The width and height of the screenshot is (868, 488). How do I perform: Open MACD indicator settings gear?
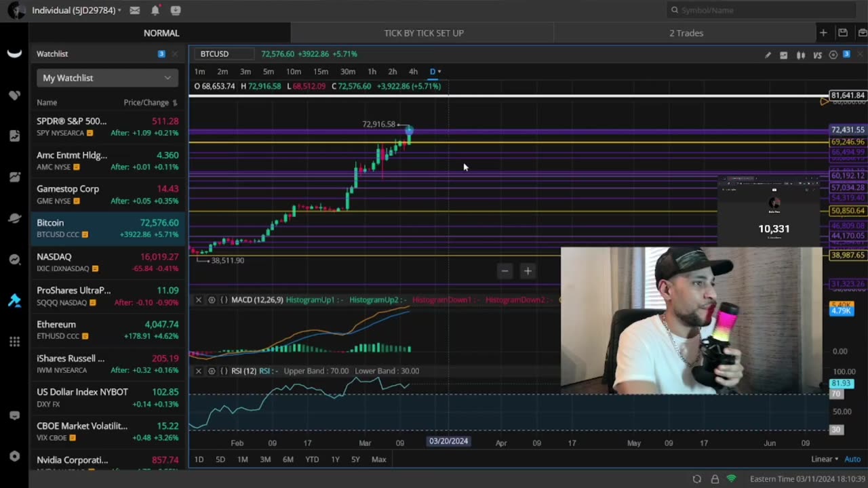212,300
